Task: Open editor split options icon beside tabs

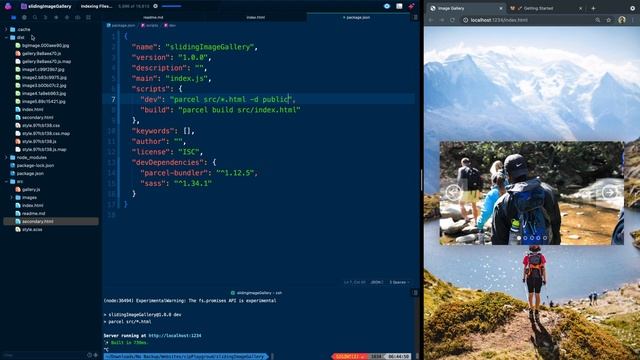Action: 415,18
